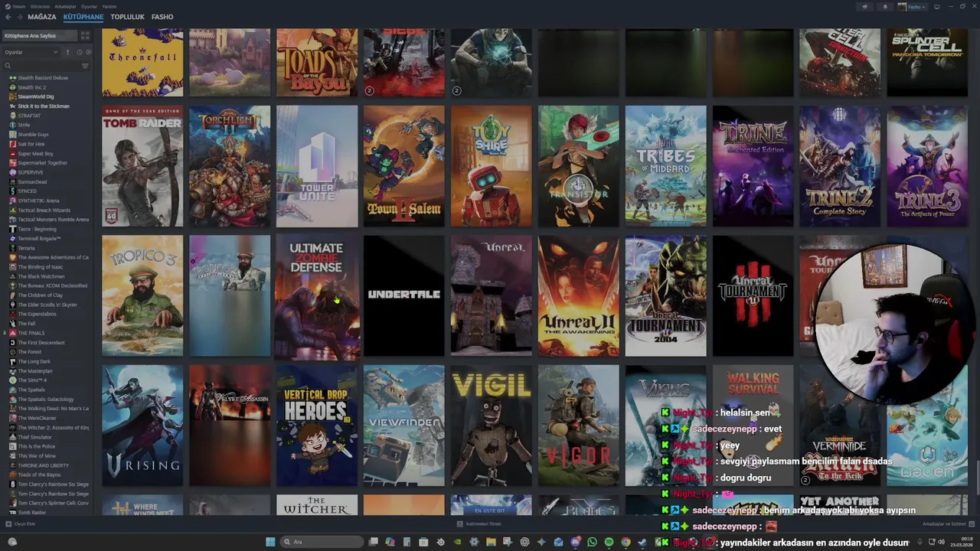This screenshot has width=980, height=551.
Task: Toggle collections grid view icon
Action: [x=85, y=36]
